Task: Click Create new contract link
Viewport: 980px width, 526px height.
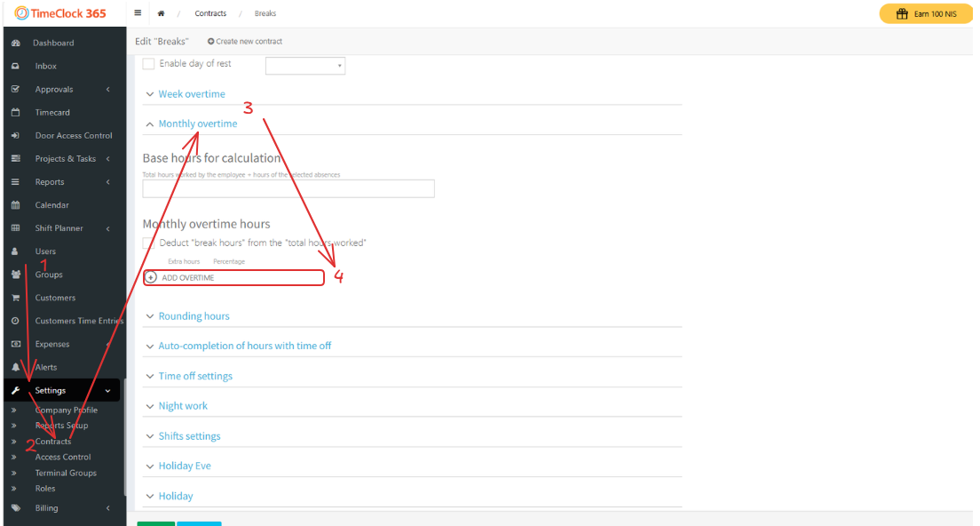Action: click(x=245, y=41)
